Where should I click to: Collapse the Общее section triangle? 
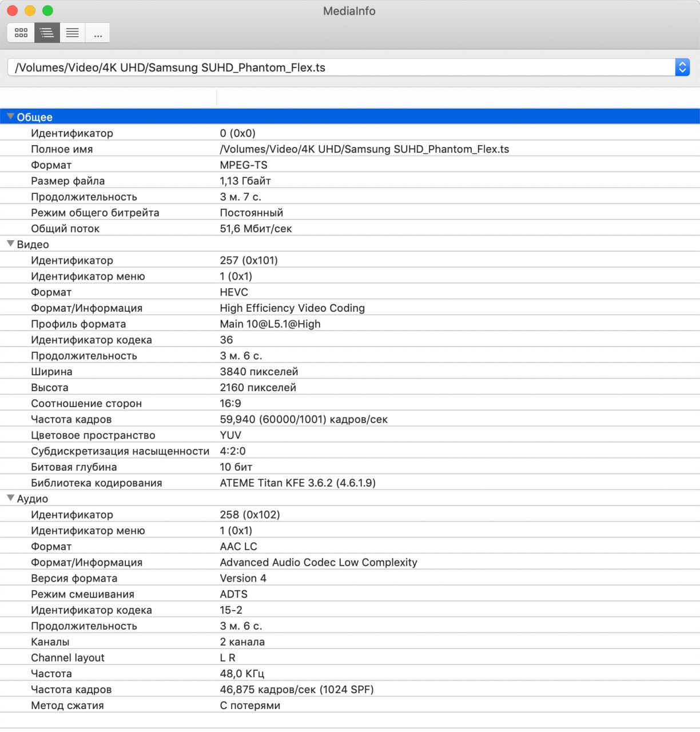10,117
